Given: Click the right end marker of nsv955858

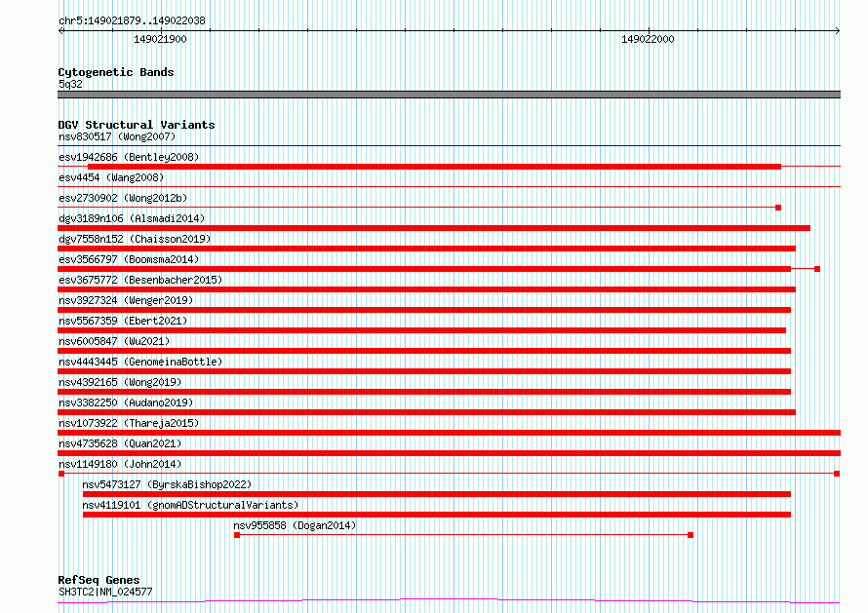Looking at the screenshot, I should (690, 535).
